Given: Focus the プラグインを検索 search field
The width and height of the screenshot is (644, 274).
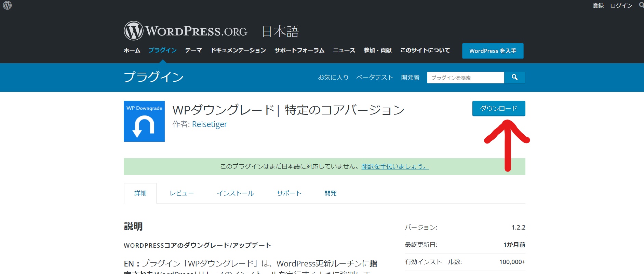Looking at the screenshot, I should pyautogui.click(x=466, y=78).
